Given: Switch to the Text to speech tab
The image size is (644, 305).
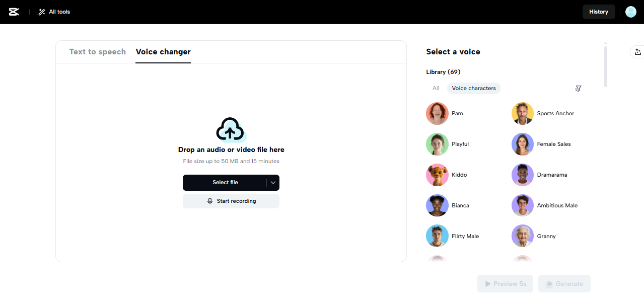Looking at the screenshot, I should click(97, 51).
